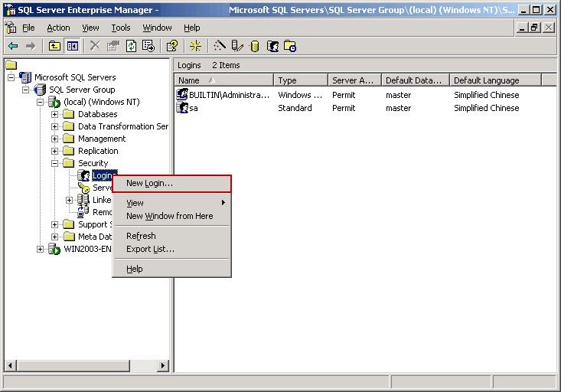Click the tree pane scroll left arrow
Viewport: 561px width, 392px height.
tap(10, 365)
